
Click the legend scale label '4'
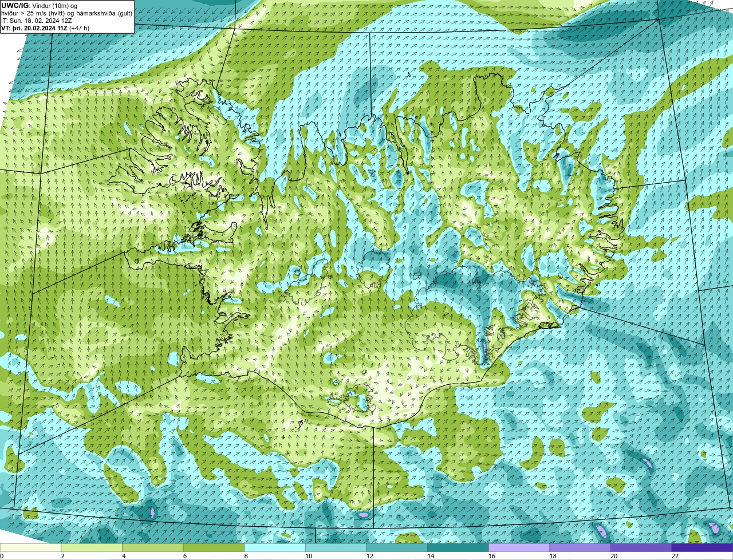pos(124,556)
